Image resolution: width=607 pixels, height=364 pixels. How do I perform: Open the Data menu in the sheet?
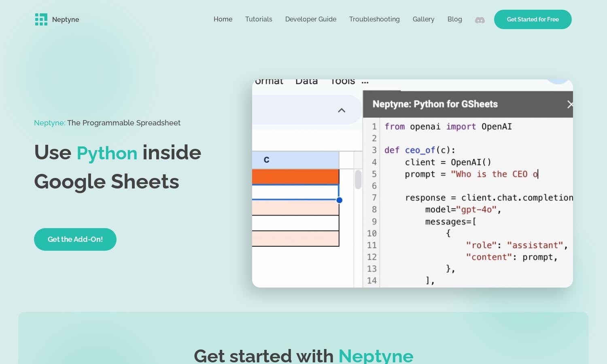click(306, 82)
